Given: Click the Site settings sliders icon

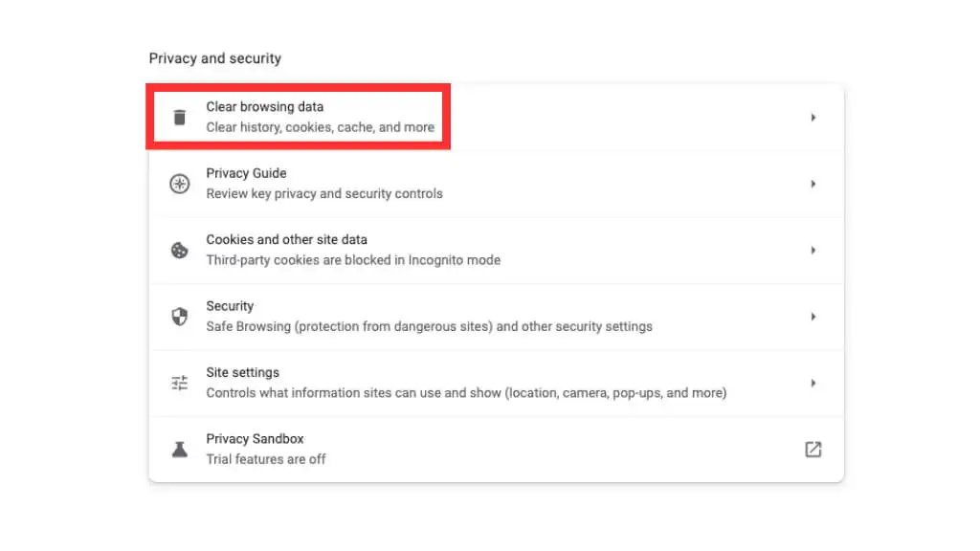Looking at the screenshot, I should pos(179,384).
